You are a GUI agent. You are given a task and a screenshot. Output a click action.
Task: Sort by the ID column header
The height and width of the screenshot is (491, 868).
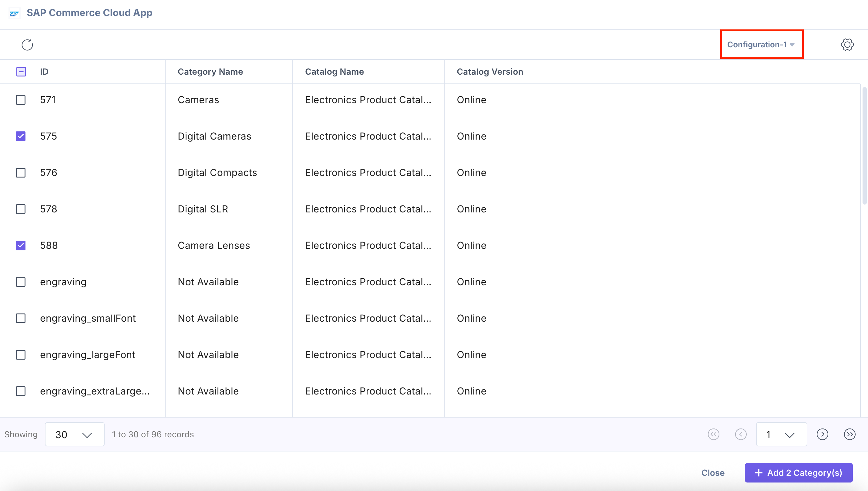44,72
